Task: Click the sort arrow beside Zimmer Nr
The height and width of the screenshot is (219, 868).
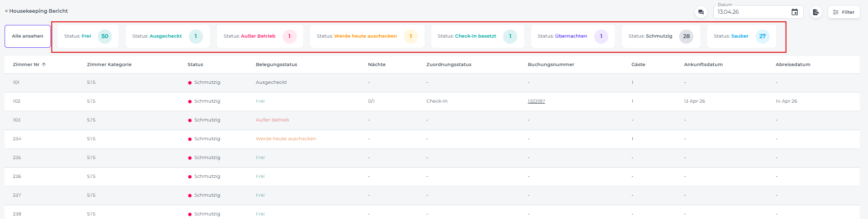Action: click(44, 65)
